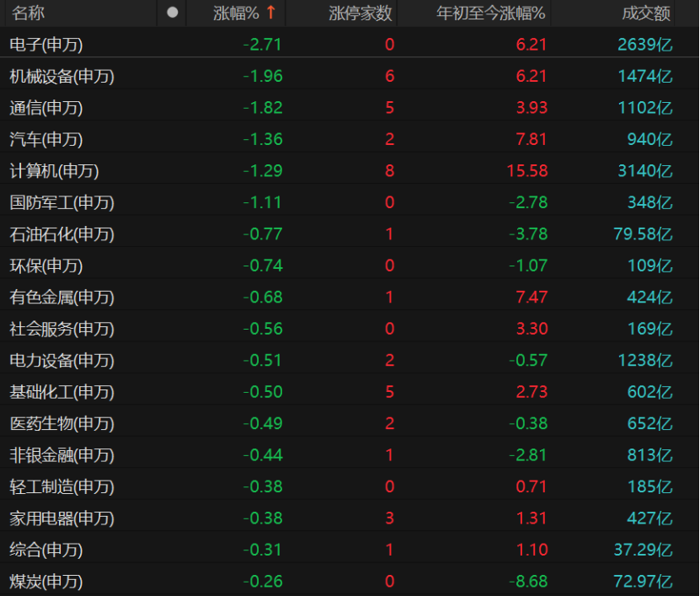Click the 国防军工(申万) row name
The height and width of the screenshot is (596, 700).
coord(61,203)
